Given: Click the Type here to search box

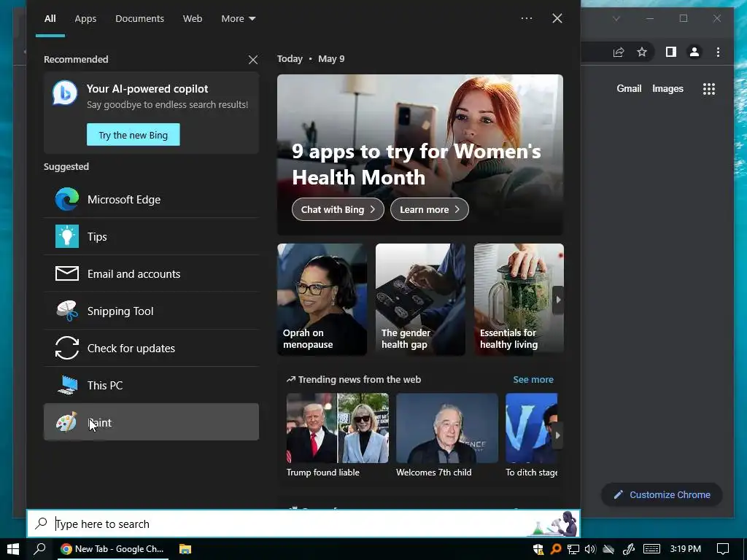Looking at the screenshot, I should (303, 524).
